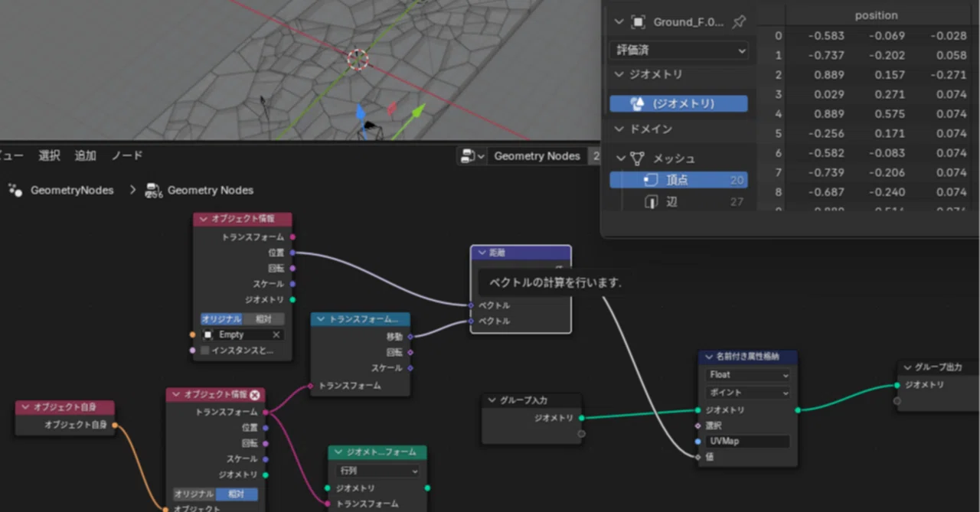980x512 pixels.
Task: Select オリジナル on the upper オブジェクト情報 node
Action: [221, 319]
